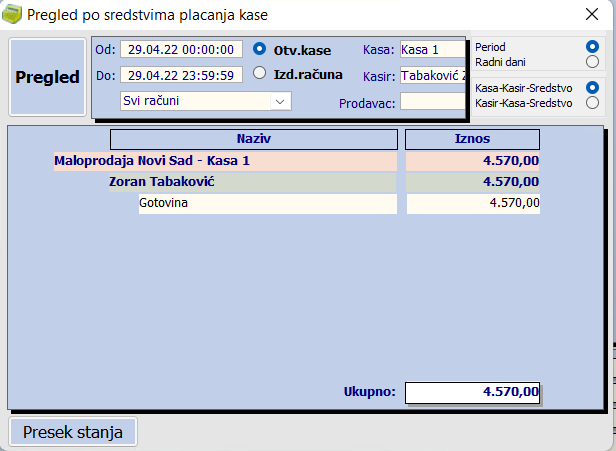Image resolution: width=616 pixels, height=451 pixels.
Task: Click the Zoran Tabaković amount cell
Action: click(473, 182)
